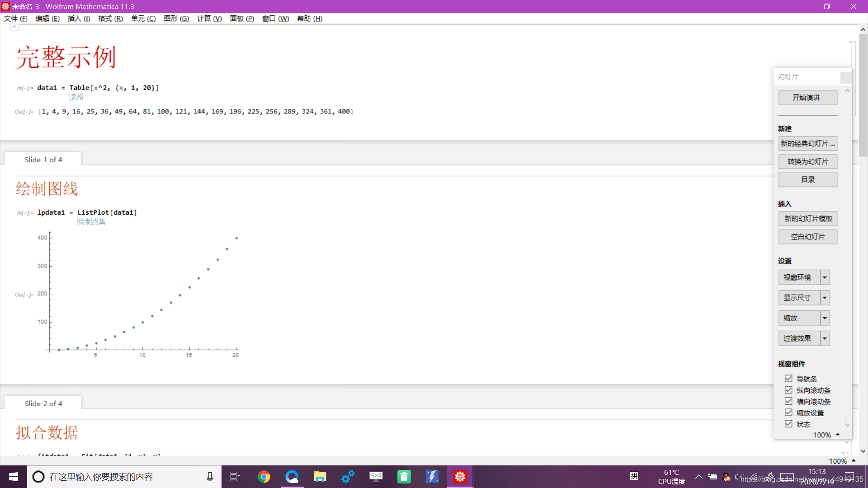Click the notebook vertical scrollbar thumb
Image resolution: width=868 pixels, height=488 pixels.
click(x=863, y=95)
